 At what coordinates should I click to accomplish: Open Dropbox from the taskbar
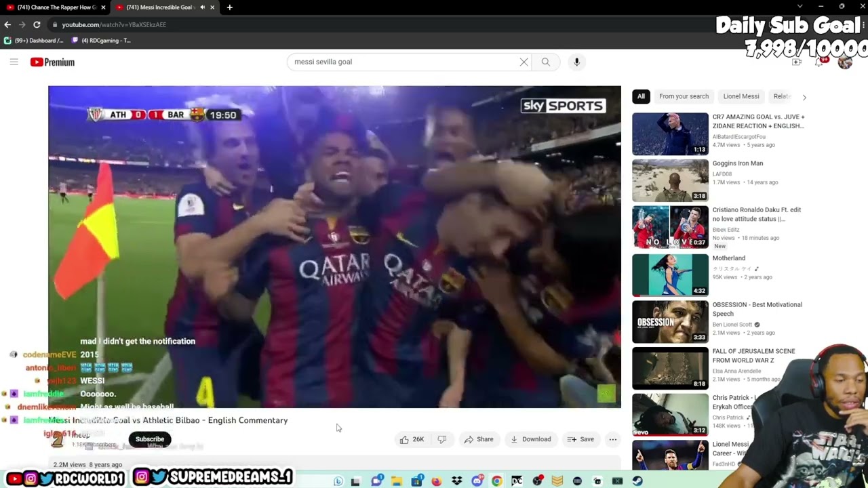point(457,481)
